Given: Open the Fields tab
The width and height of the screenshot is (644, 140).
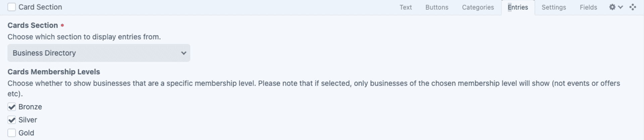Looking at the screenshot, I should point(588,7).
